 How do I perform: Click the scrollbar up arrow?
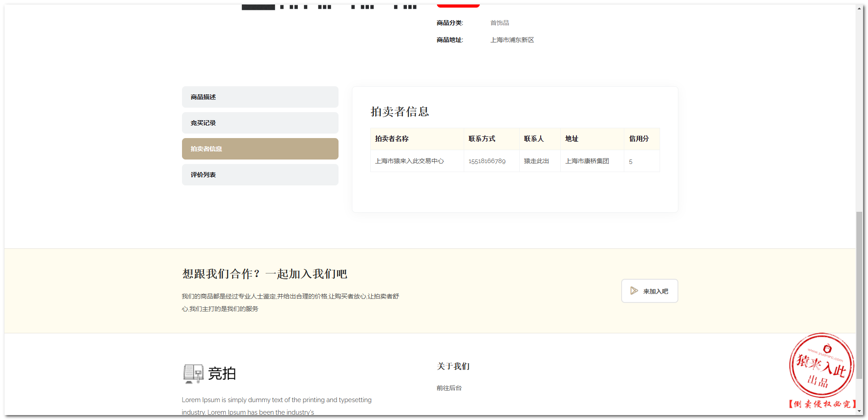860,8
